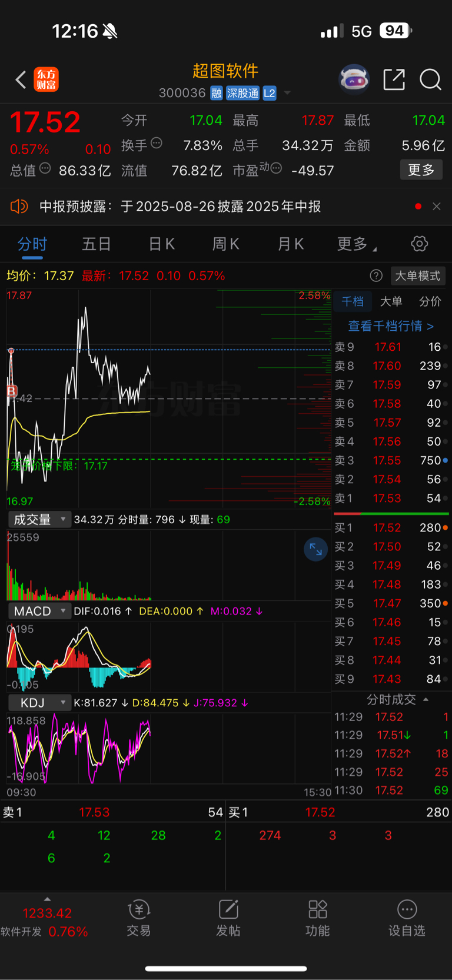Switch to the 月K tab
The height and width of the screenshot is (980, 452).
coord(290,244)
